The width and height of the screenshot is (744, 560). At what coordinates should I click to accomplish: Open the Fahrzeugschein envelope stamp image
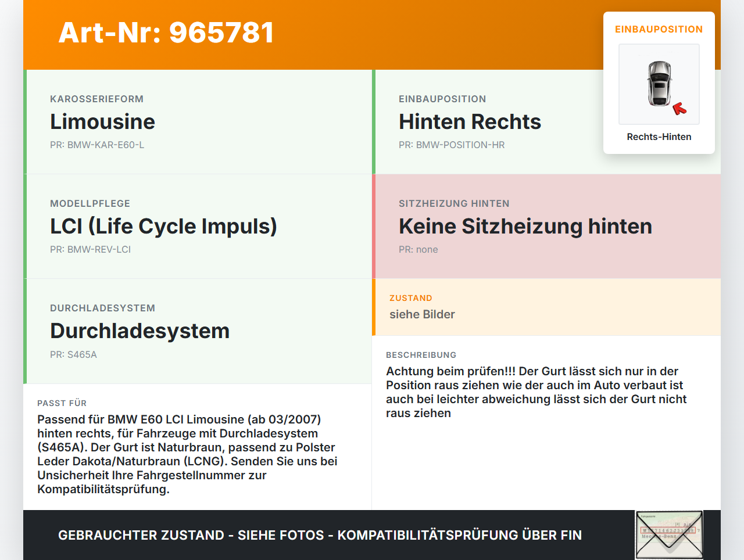coord(668,534)
